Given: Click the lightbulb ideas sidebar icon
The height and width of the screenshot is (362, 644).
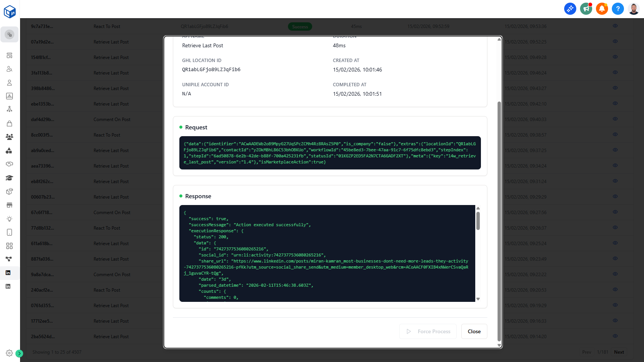Looking at the screenshot, I should [x=9, y=219].
